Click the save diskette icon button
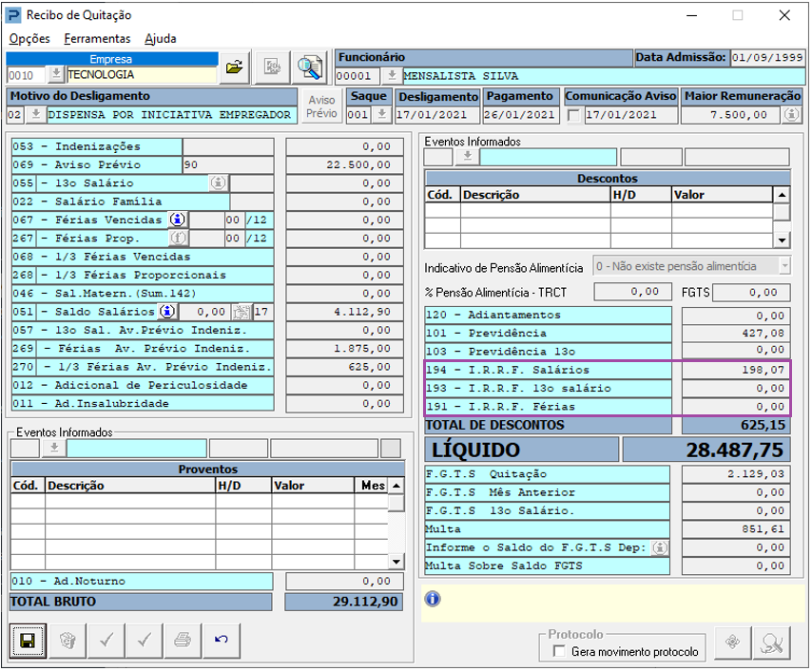The image size is (812, 671). tap(28, 641)
